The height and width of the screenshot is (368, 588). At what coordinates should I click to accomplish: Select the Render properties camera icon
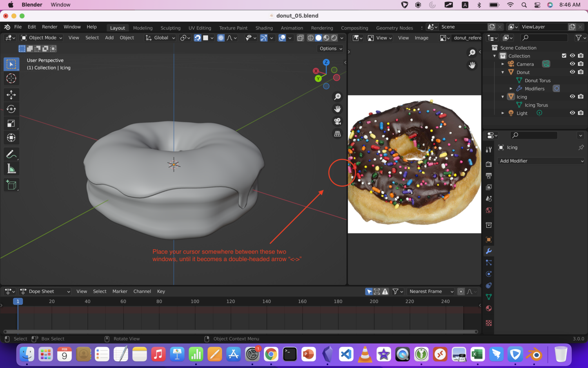click(489, 164)
